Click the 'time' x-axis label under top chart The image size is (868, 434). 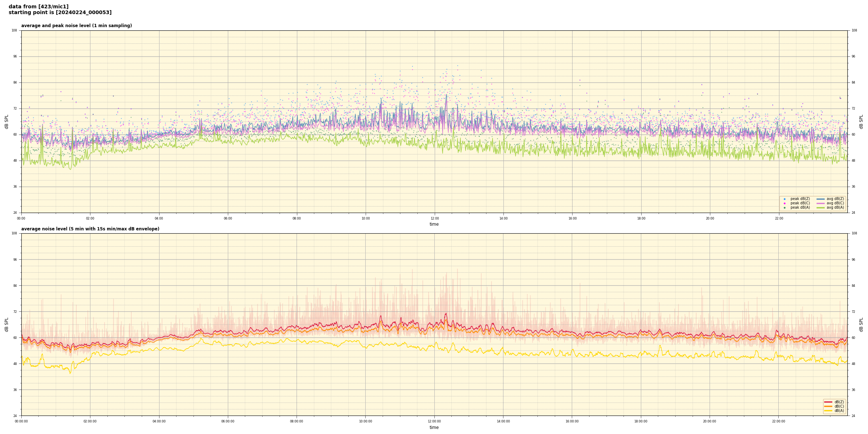[x=434, y=224]
